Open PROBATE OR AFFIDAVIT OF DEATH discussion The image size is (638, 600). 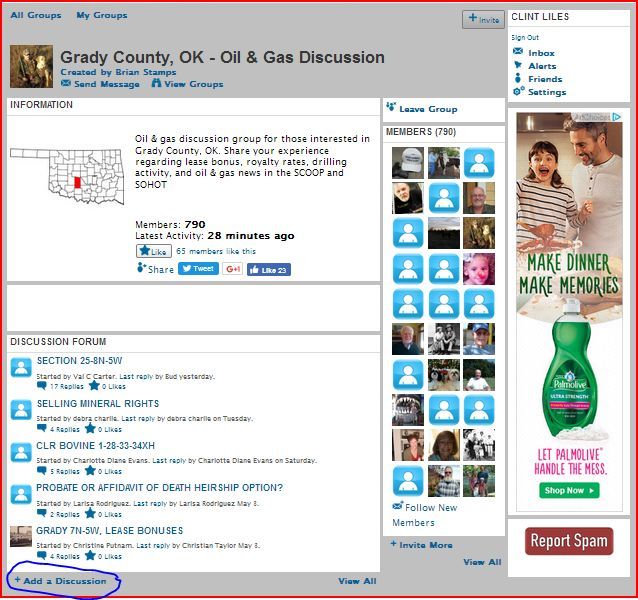[x=160, y=487]
